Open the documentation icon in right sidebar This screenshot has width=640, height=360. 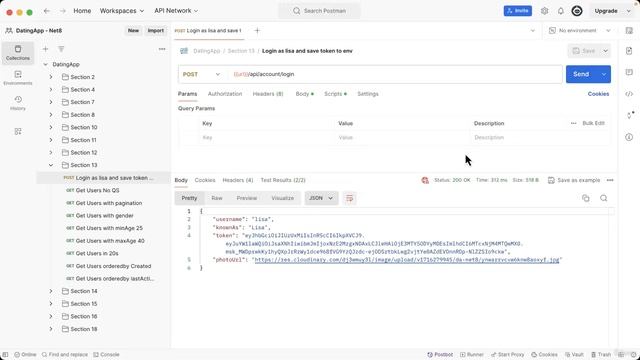point(629,51)
